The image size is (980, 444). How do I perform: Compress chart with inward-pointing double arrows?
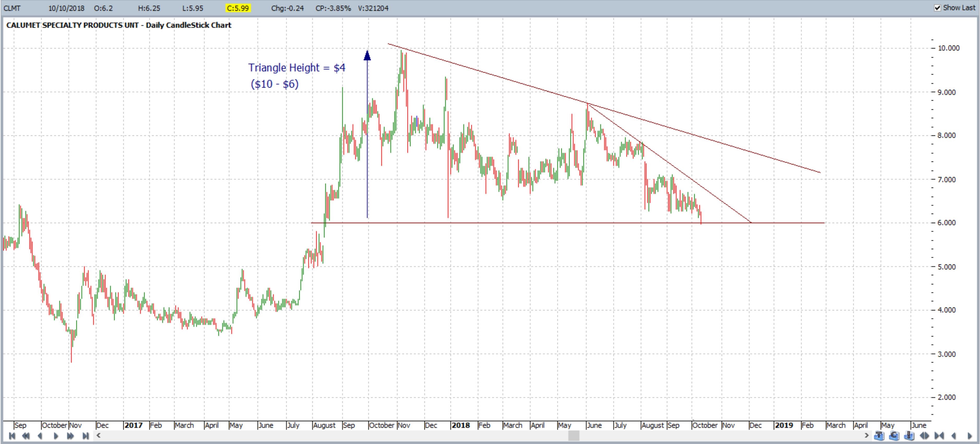click(939, 436)
